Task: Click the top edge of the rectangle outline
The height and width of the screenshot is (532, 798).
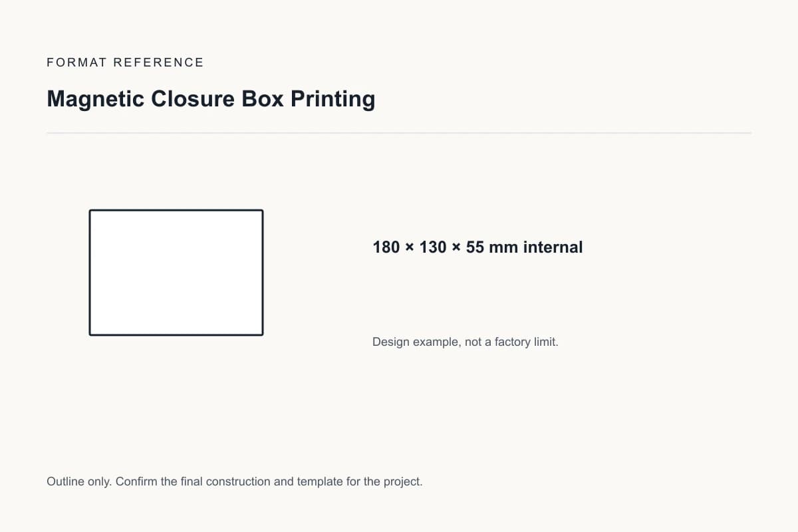Action: (x=176, y=210)
